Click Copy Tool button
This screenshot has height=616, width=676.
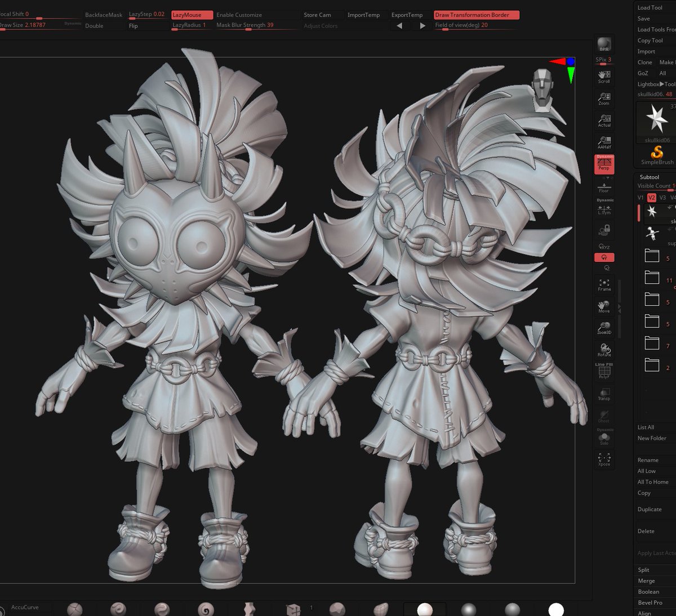(650, 41)
